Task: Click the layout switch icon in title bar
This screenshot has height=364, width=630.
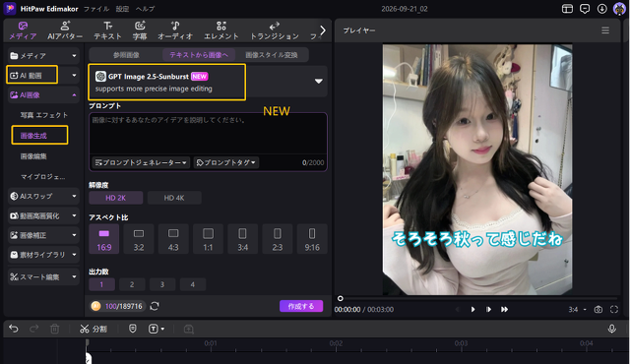Action: [567, 9]
